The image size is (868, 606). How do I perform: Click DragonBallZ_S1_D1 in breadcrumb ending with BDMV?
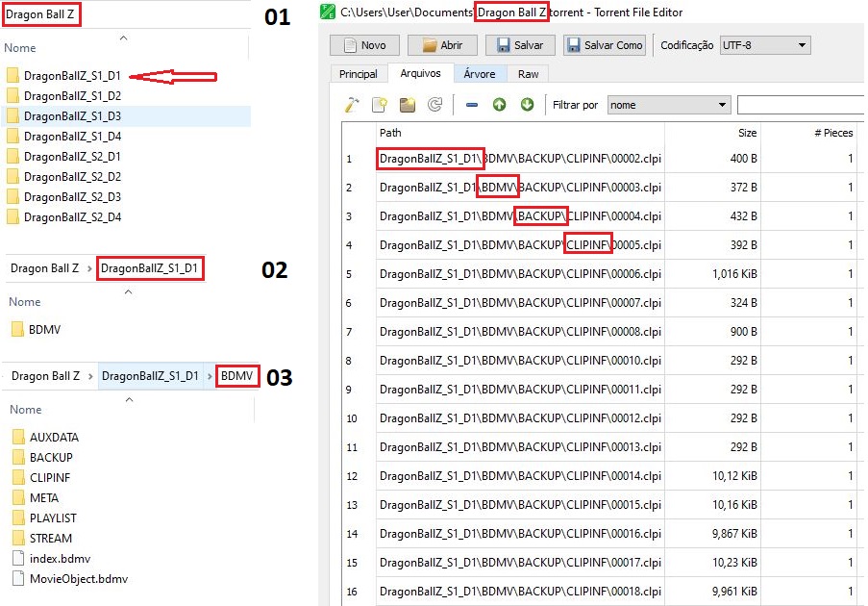(x=150, y=376)
